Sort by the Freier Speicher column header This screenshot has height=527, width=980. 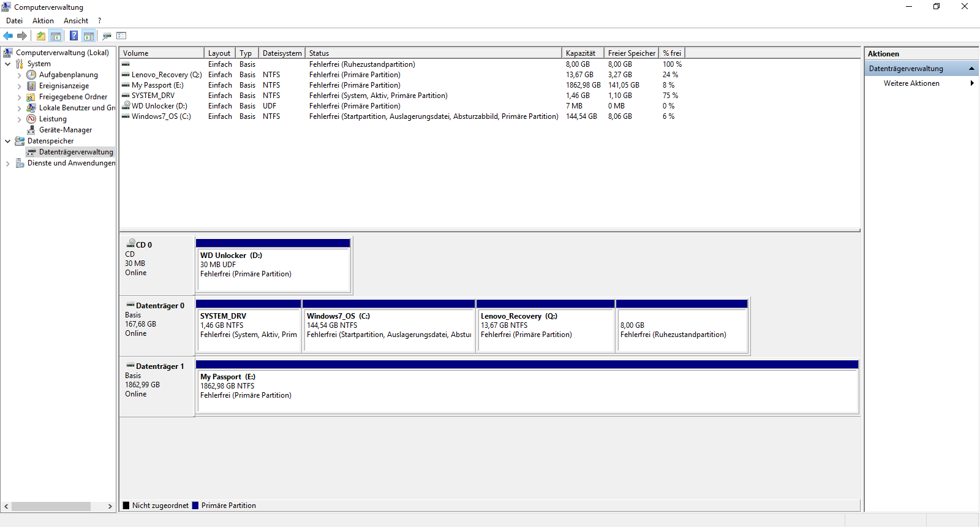[x=631, y=53]
